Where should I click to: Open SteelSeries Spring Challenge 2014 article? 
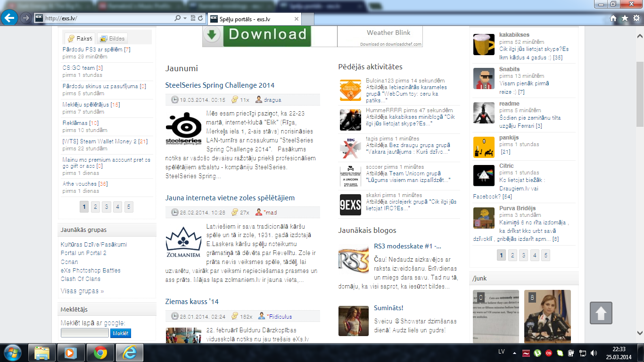click(x=220, y=85)
